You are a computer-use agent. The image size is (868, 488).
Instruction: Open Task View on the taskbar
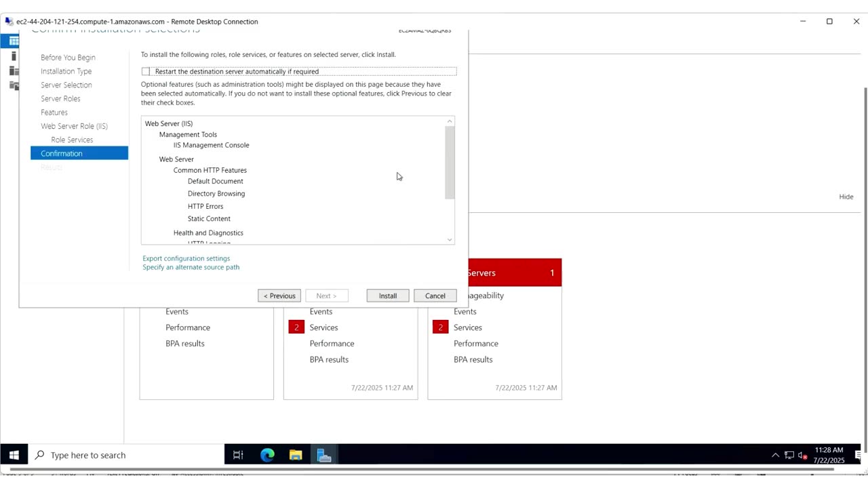[238, 455]
